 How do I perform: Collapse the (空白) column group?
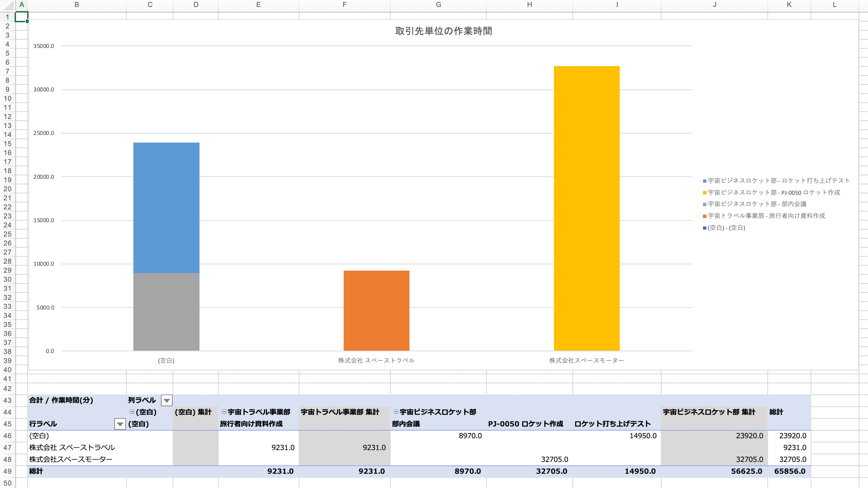[x=132, y=412]
